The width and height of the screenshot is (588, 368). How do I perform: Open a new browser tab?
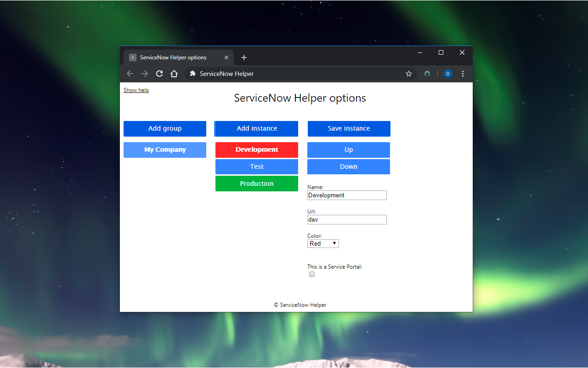[x=244, y=57]
